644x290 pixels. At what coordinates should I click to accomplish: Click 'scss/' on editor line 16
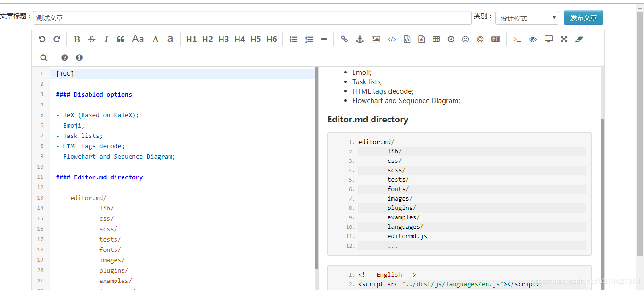point(108,229)
